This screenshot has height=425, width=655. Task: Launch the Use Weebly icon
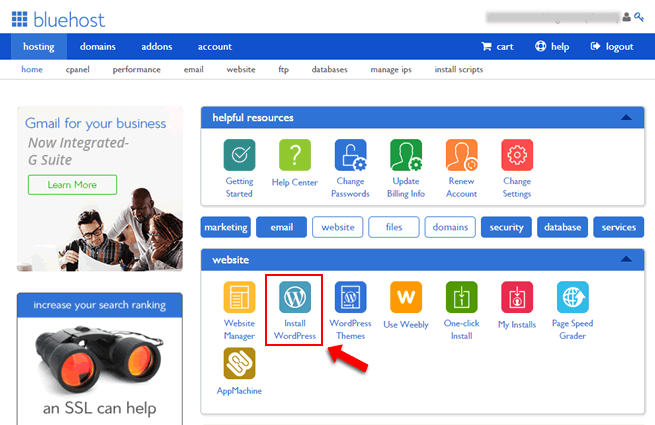click(x=406, y=297)
